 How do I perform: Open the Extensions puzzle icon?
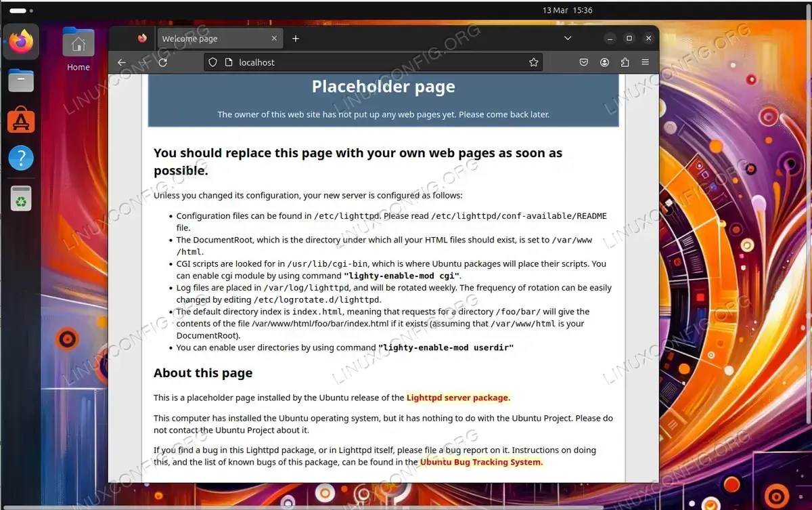tap(625, 62)
